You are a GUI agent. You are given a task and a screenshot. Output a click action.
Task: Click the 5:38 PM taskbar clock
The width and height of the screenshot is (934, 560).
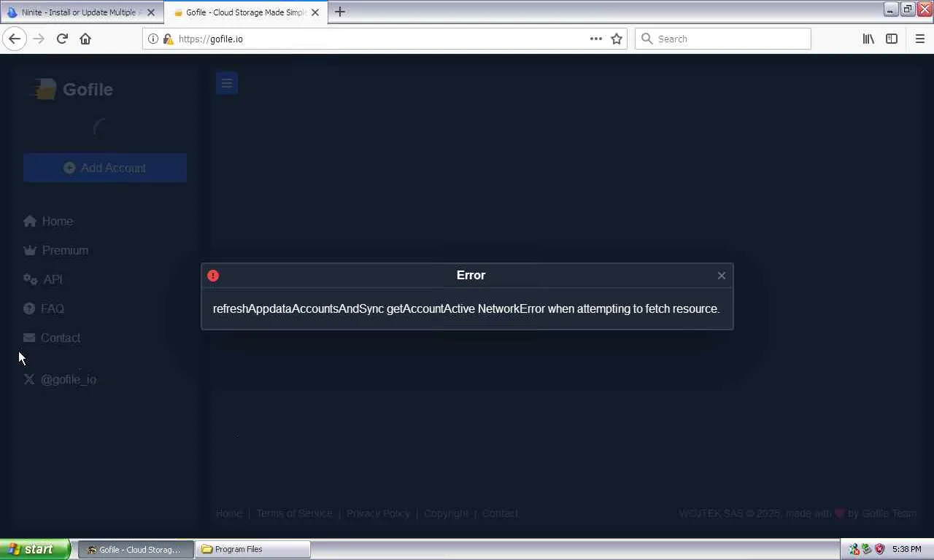click(x=906, y=549)
